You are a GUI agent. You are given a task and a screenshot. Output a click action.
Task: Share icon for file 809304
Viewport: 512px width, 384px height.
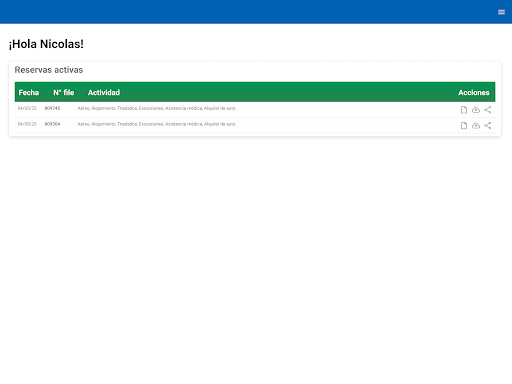pyautogui.click(x=488, y=125)
